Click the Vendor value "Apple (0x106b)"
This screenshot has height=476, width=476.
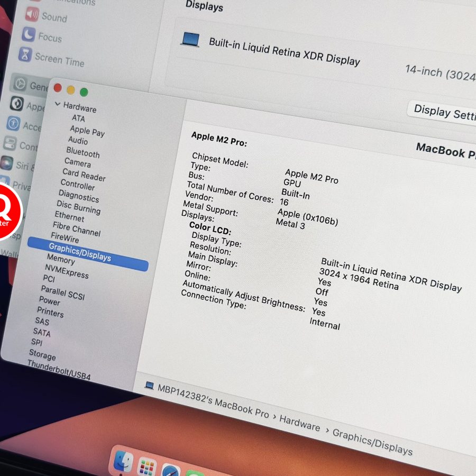click(x=308, y=217)
